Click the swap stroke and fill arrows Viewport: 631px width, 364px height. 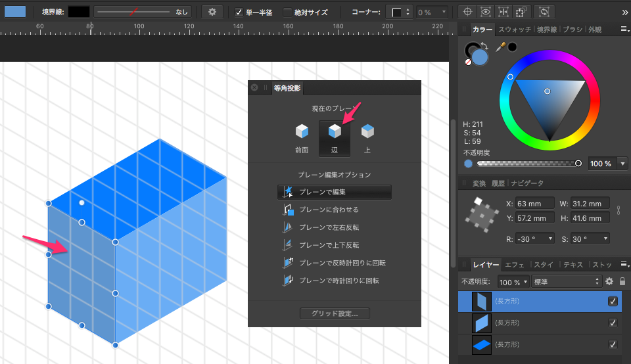485,45
